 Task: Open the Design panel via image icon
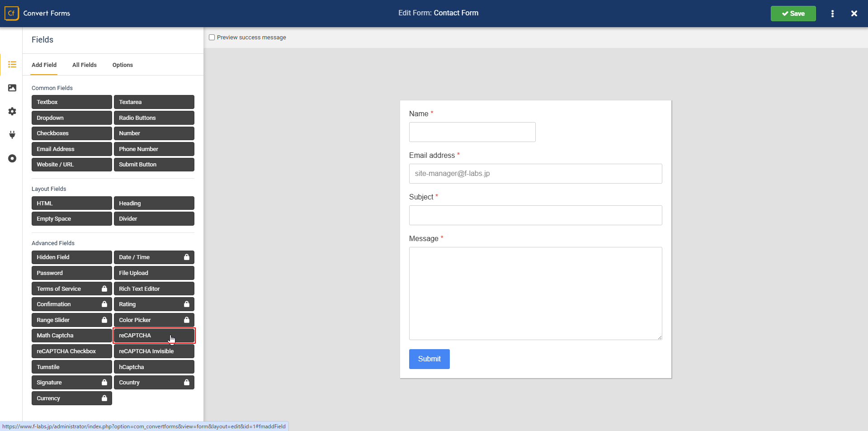point(12,88)
